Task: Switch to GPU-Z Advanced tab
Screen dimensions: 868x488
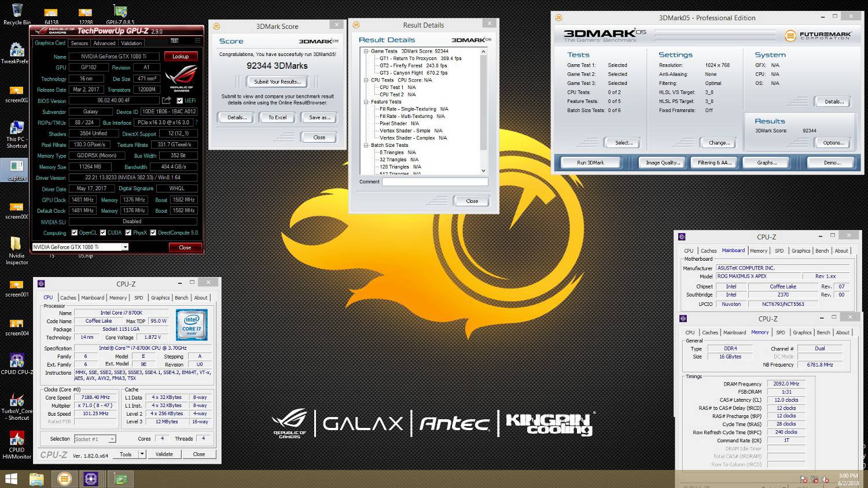Action: tap(104, 43)
